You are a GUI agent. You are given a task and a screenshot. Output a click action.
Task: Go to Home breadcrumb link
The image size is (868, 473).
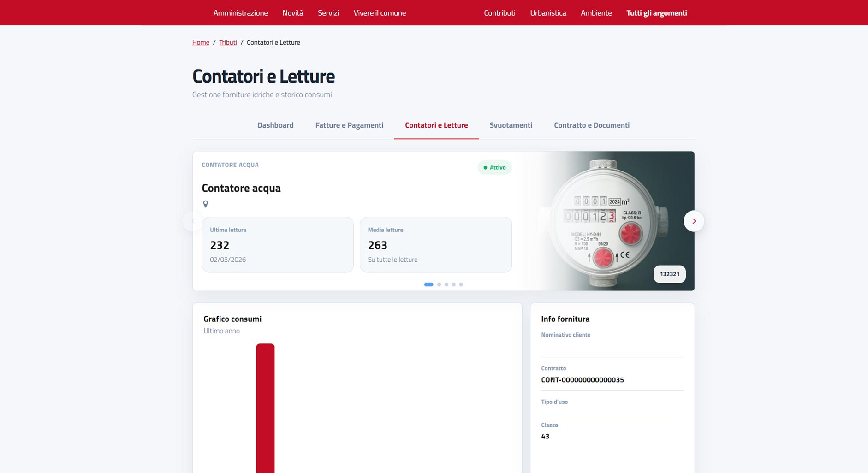click(x=201, y=42)
